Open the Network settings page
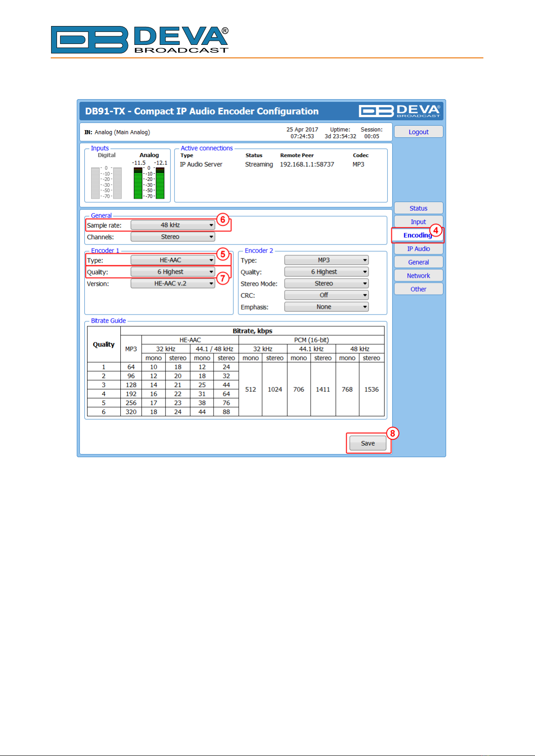 click(418, 275)
